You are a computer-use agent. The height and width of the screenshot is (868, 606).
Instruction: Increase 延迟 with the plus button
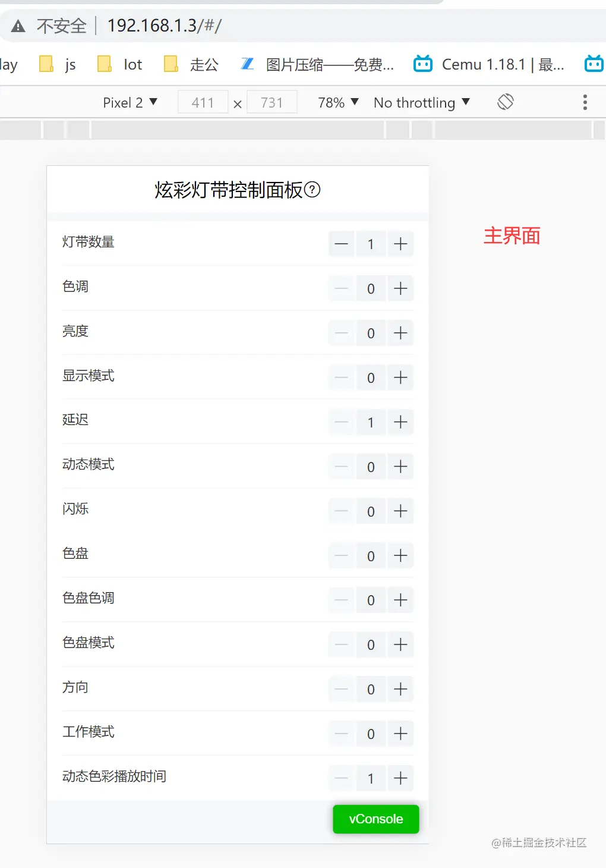coord(400,422)
